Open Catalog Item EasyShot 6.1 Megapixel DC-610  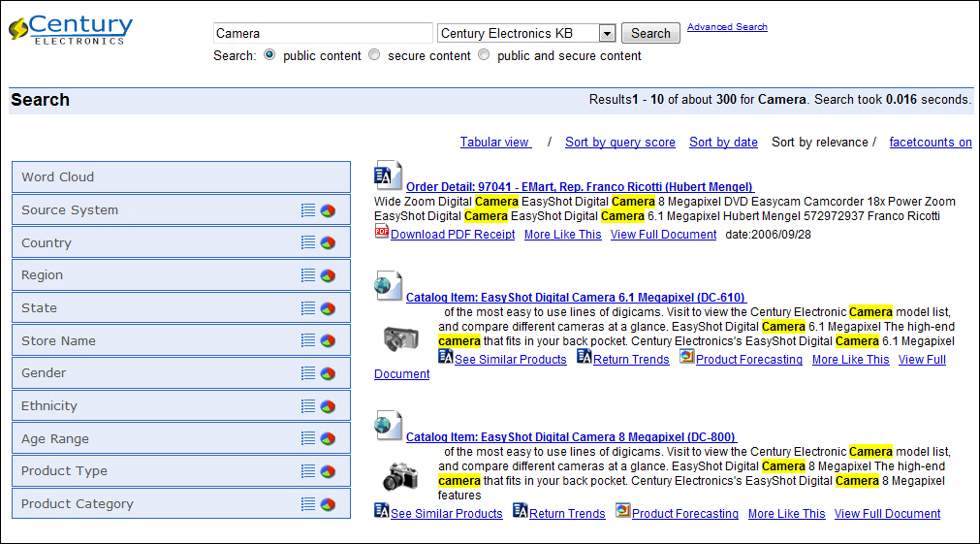576,297
